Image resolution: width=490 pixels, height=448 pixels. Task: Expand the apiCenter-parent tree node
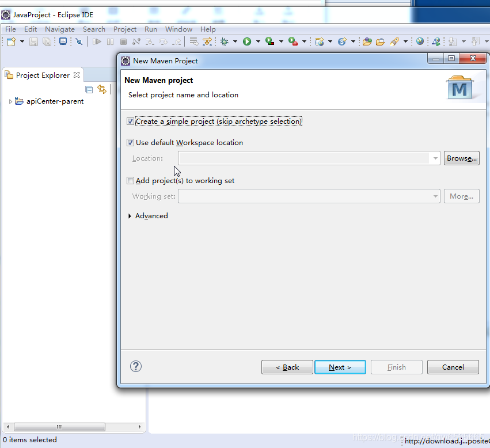10,101
